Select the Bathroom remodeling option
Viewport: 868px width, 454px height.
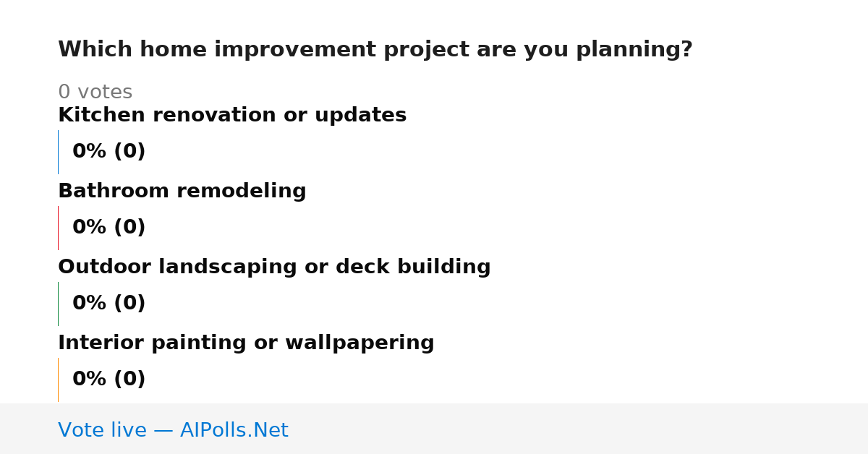[x=182, y=191]
